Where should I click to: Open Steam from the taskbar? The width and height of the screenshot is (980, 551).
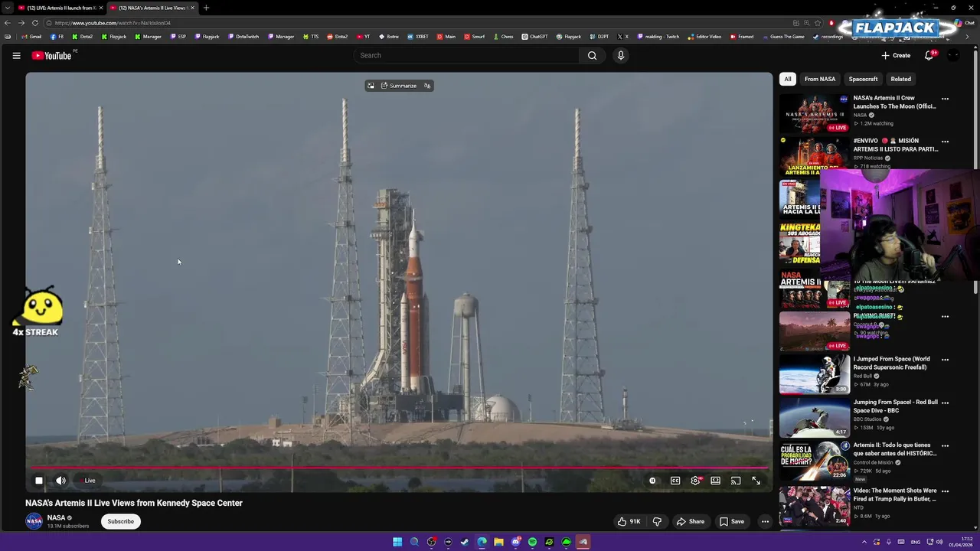click(465, 542)
